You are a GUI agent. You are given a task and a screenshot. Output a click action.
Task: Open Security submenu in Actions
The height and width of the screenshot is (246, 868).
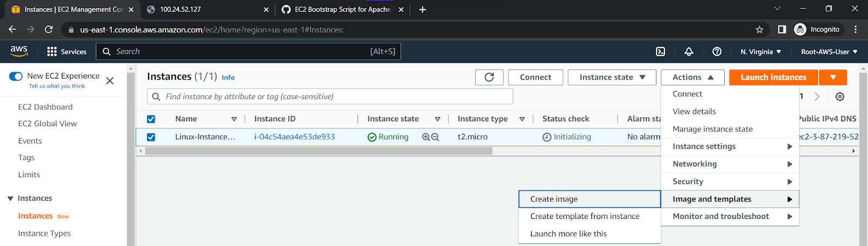730,182
